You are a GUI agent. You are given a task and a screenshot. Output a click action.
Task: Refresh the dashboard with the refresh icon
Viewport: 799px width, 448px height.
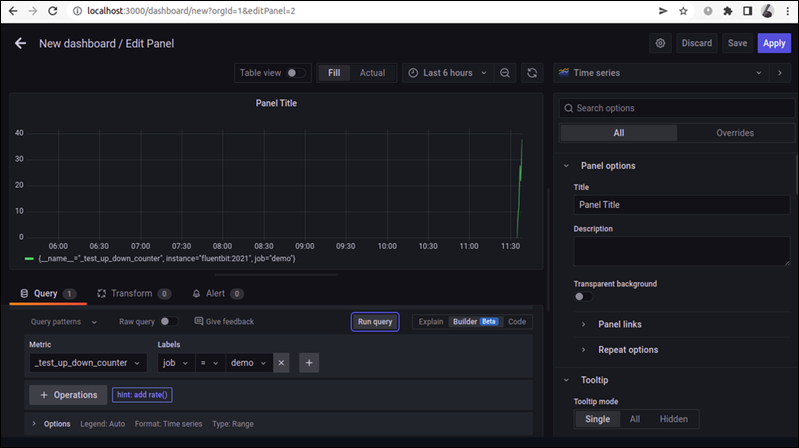(x=532, y=73)
